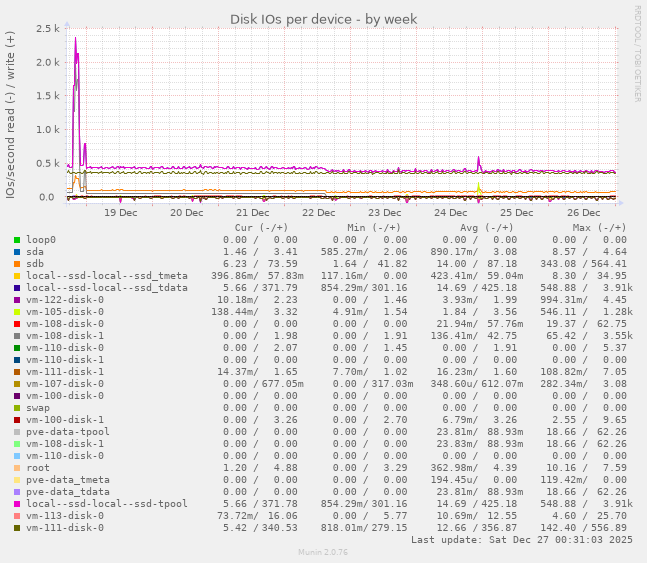Click the lavender pve-data_tdata legend swatch

point(17,492)
